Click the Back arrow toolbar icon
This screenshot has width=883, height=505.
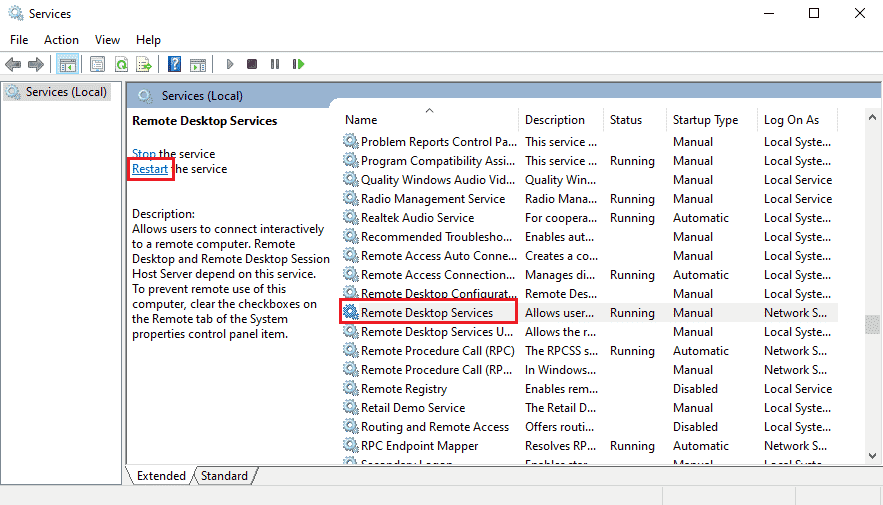(x=13, y=65)
